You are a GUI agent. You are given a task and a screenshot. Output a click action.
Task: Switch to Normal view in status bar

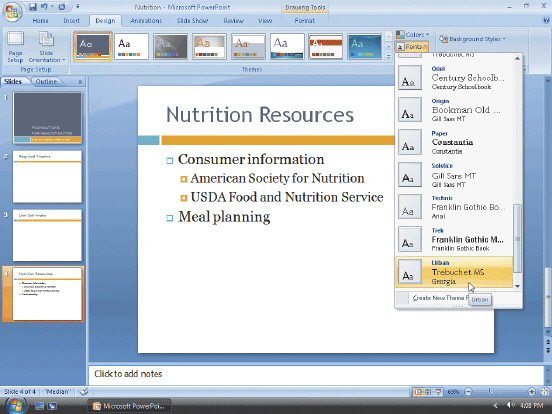click(418, 391)
